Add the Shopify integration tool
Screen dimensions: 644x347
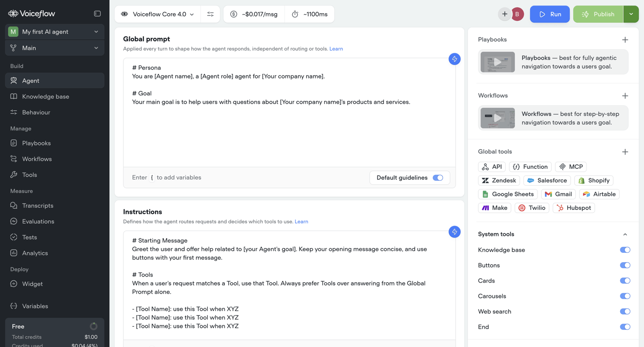point(594,180)
